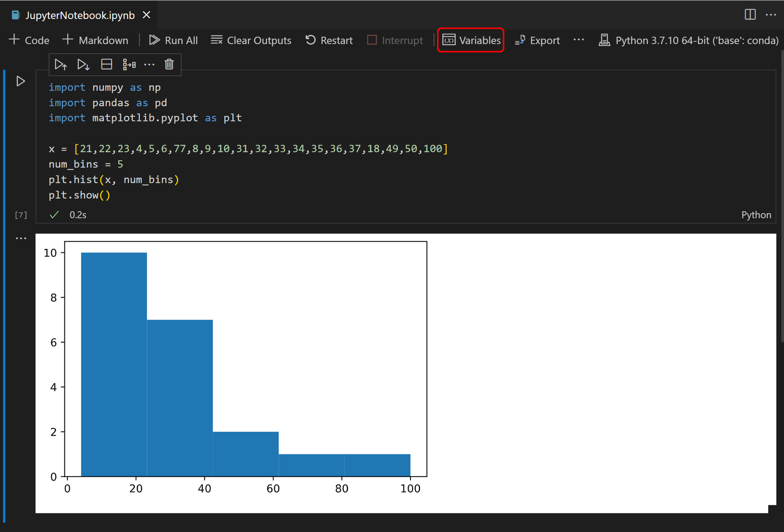This screenshot has width=784, height=532.
Task: Run All cells in the notebook
Action: [x=173, y=40]
